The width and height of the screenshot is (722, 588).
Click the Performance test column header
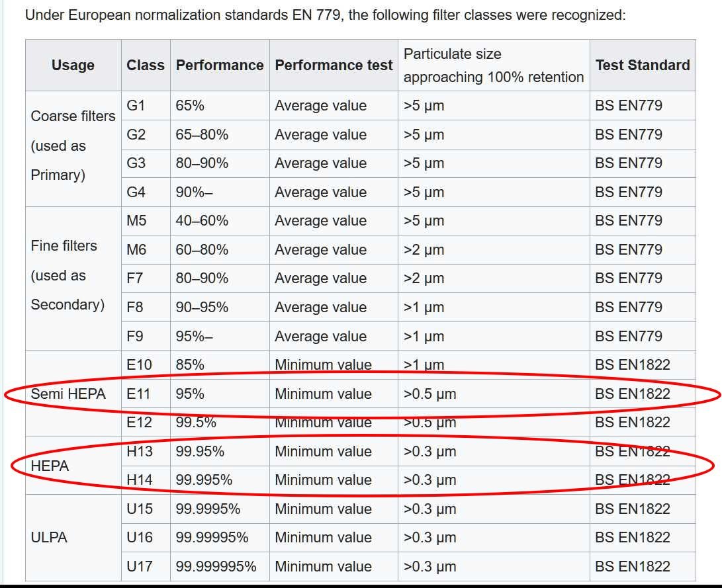334,65
